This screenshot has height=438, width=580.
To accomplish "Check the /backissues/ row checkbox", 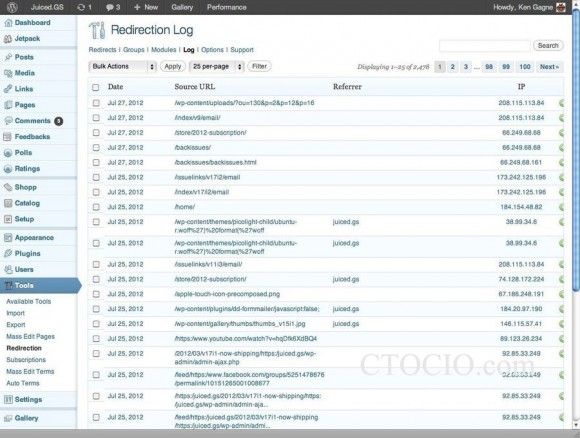I will pyautogui.click(x=96, y=148).
